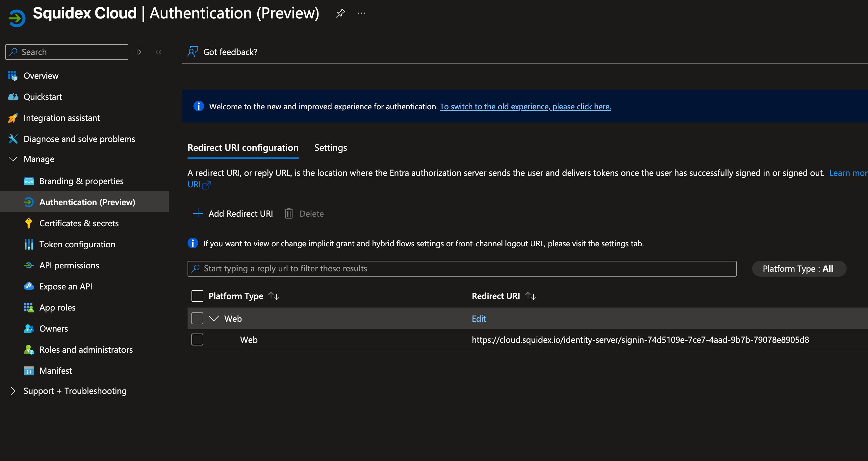Click Edit link in Web row
This screenshot has height=461, width=868.
(478, 318)
